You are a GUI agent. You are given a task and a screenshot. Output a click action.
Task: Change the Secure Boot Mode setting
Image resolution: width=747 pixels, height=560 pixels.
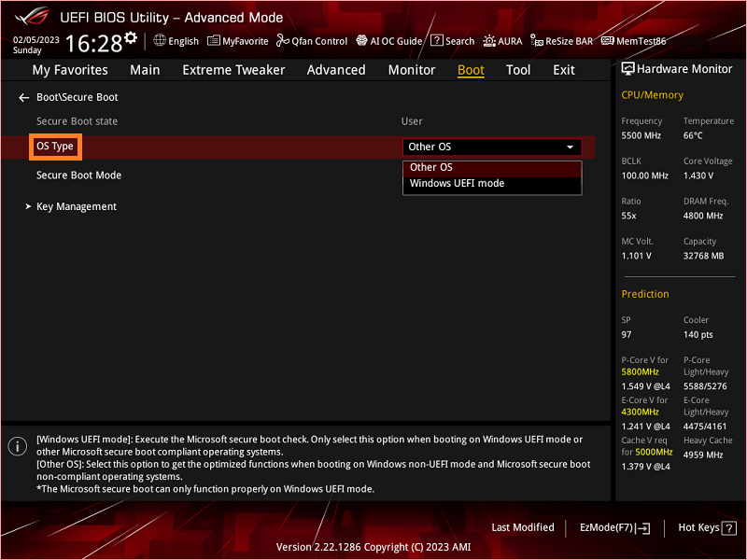78,175
